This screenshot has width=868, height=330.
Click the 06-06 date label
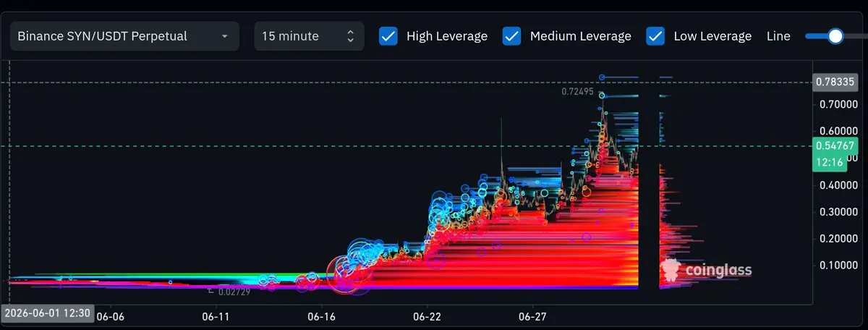click(x=110, y=317)
